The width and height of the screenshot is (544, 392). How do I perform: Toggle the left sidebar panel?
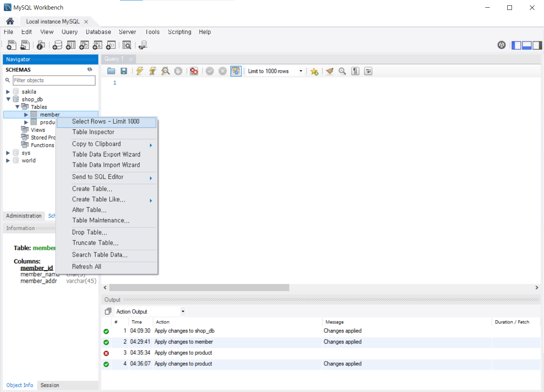coord(516,45)
